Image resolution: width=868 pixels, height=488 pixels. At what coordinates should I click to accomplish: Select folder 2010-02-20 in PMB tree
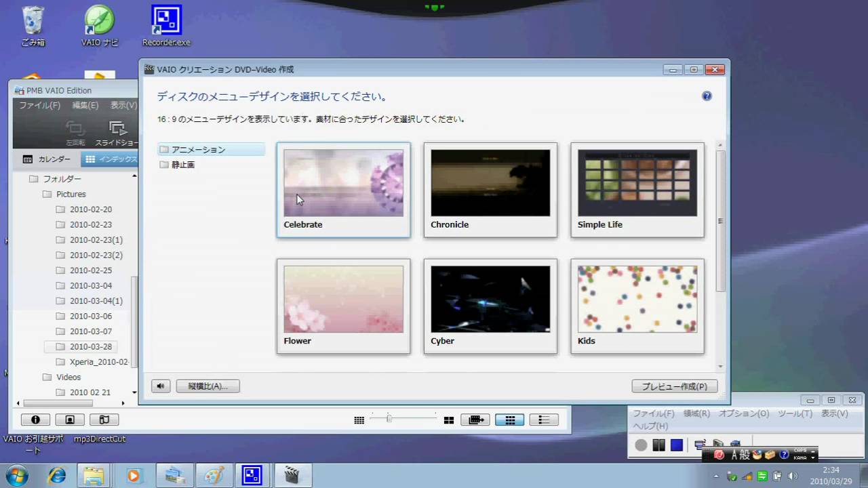[x=84, y=209]
